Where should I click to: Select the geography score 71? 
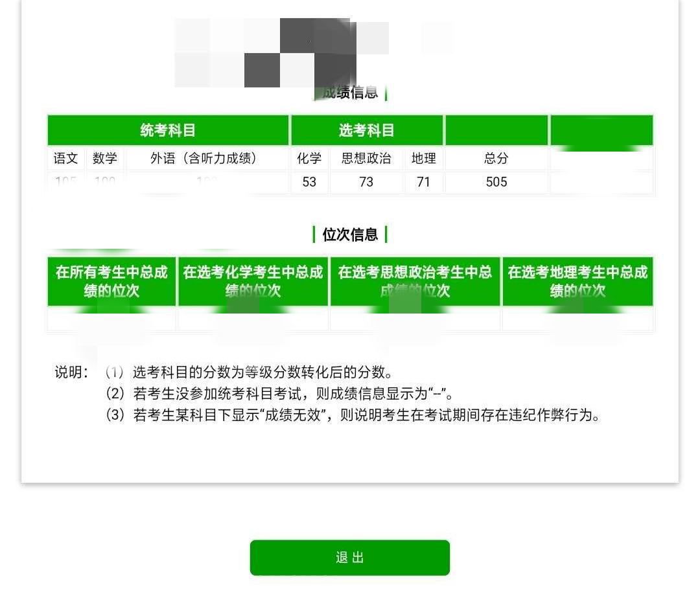(x=423, y=182)
